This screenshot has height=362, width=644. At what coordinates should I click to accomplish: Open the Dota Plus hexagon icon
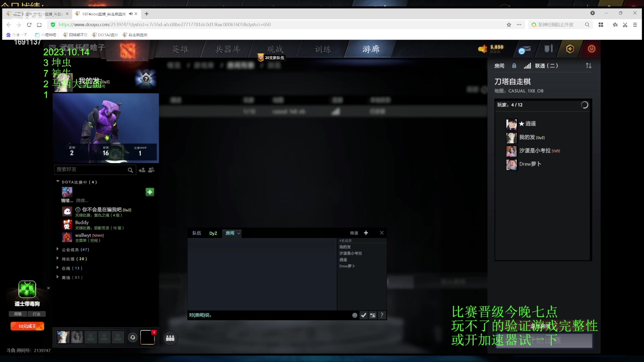tap(570, 49)
